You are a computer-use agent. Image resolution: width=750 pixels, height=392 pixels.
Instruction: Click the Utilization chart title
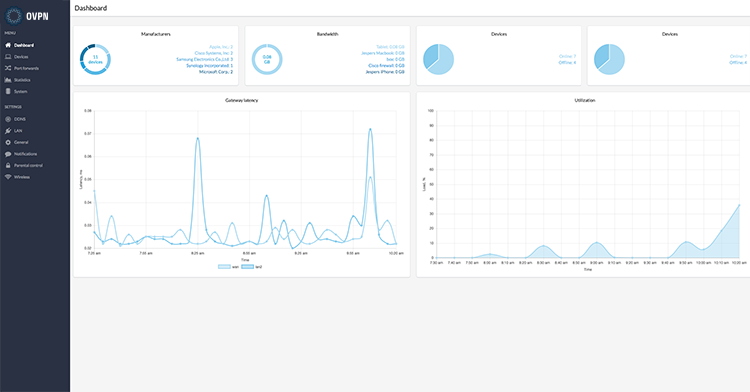[585, 100]
